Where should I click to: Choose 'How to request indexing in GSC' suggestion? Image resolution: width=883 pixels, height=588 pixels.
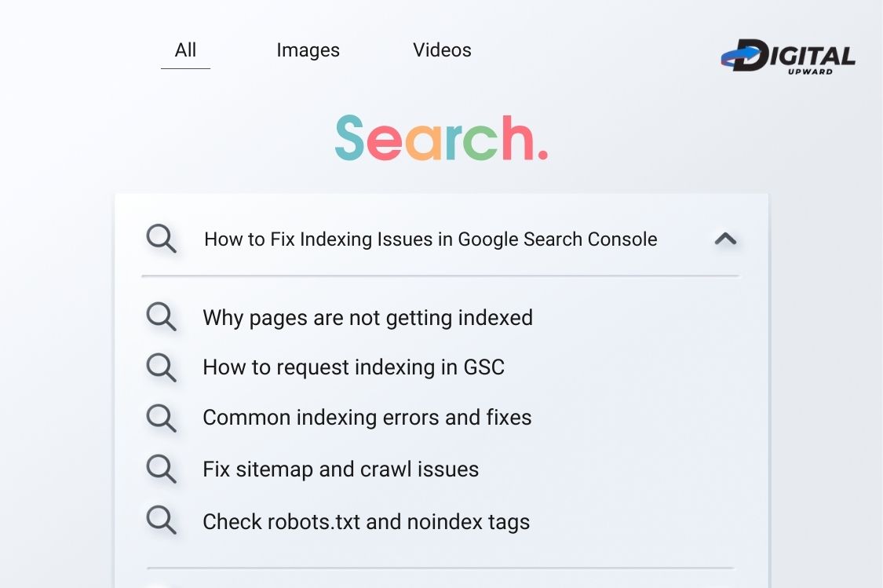(354, 367)
